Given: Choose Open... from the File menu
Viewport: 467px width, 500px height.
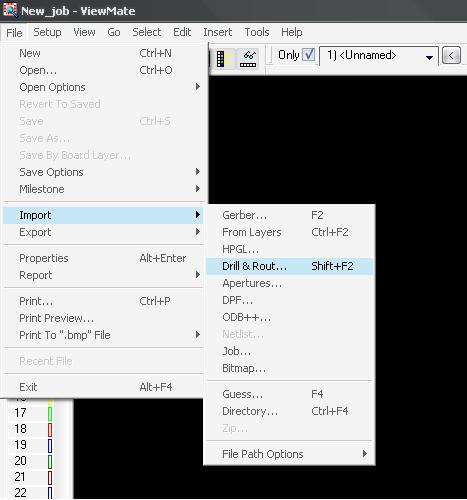Looking at the screenshot, I should click(104, 70).
